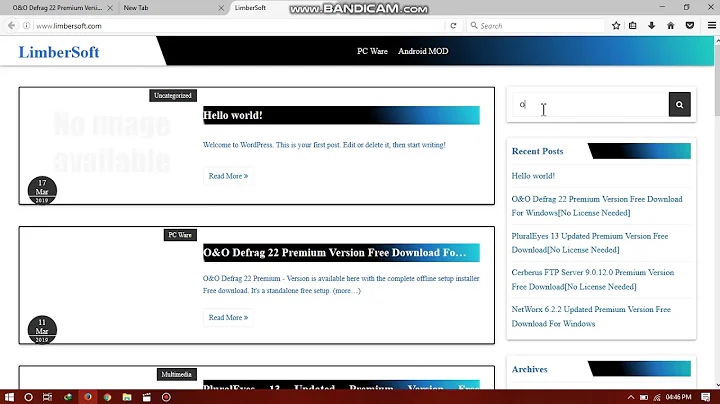Bookmark this page with star icon

[x=616, y=26]
